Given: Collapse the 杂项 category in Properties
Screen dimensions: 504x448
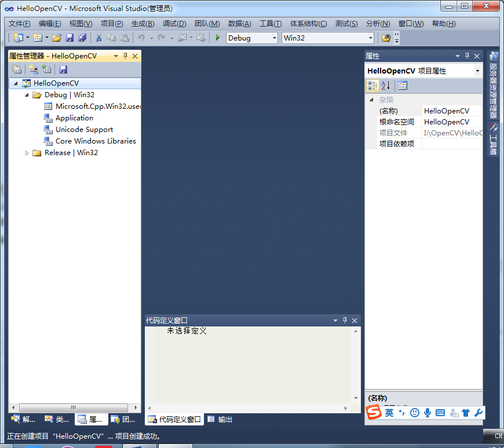Looking at the screenshot, I should (371, 100).
